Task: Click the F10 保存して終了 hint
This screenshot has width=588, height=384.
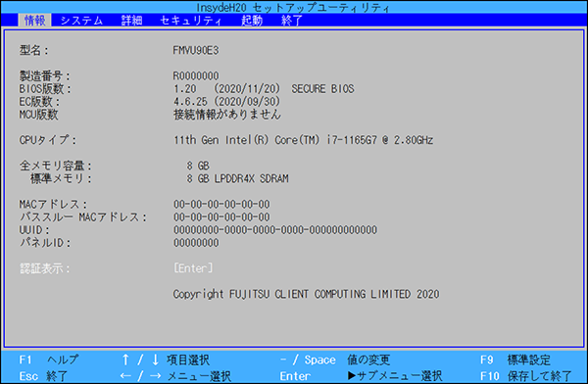Action: coord(525,376)
